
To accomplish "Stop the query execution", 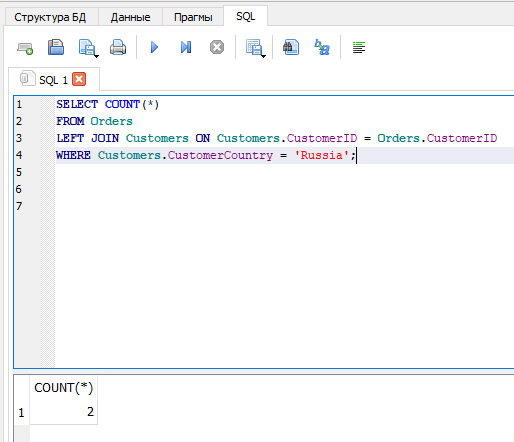I will tap(217, 47).
